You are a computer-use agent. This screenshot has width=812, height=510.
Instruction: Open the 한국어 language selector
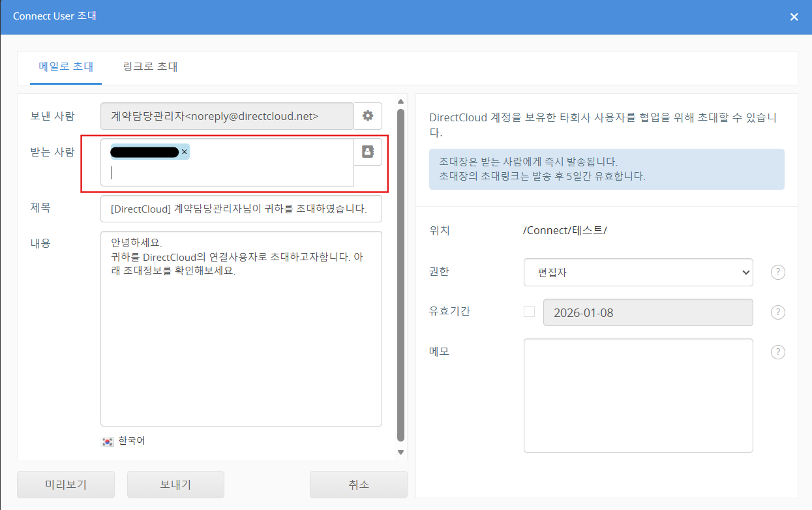pyautogui.click(x=132, y=441)
